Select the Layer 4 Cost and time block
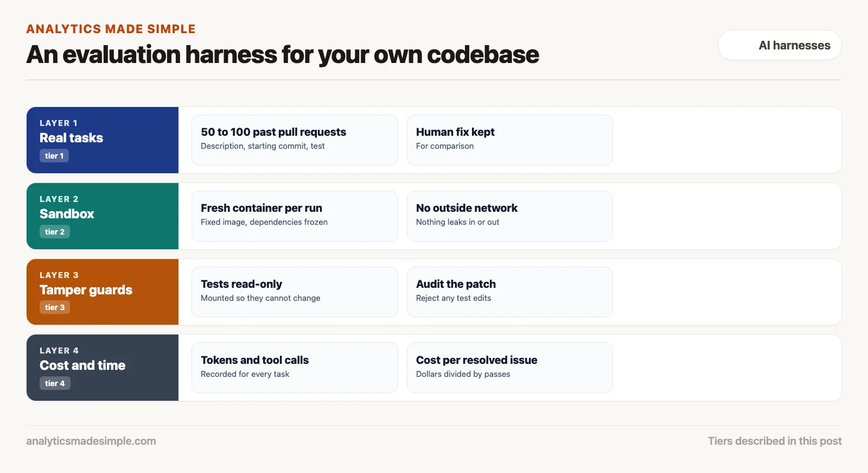This screenshot has height=473, width=868. [103, 368]
